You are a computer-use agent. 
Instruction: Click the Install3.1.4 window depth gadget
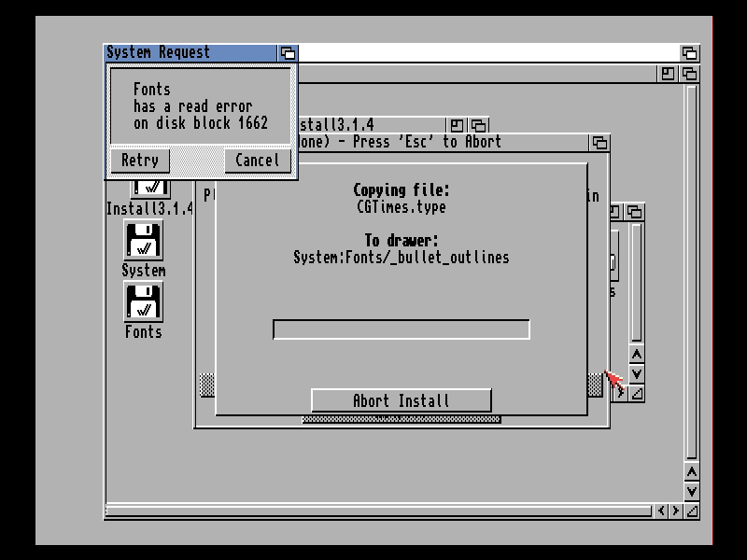click(x=477, y=125)
